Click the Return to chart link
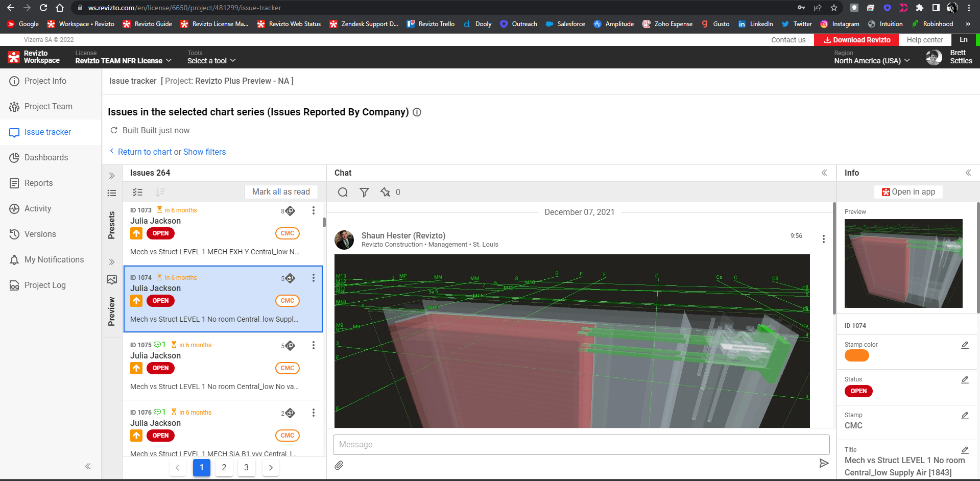The height and width of the screenshot is (481, 980). (145, 152)
